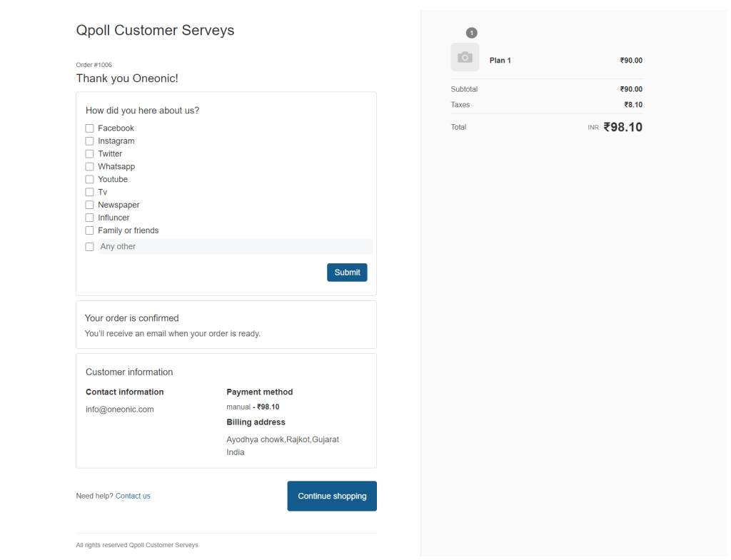Check the Facebook option
731x560 pixels.
point(89,128)
